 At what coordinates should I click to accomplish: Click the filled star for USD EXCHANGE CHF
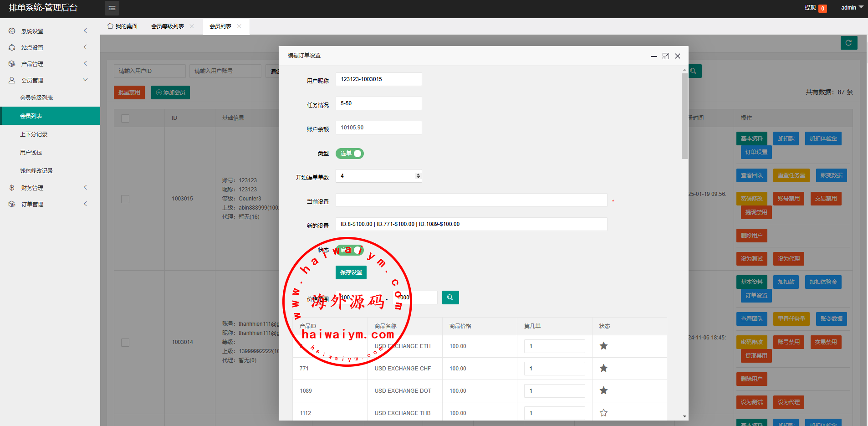point(603,368)
